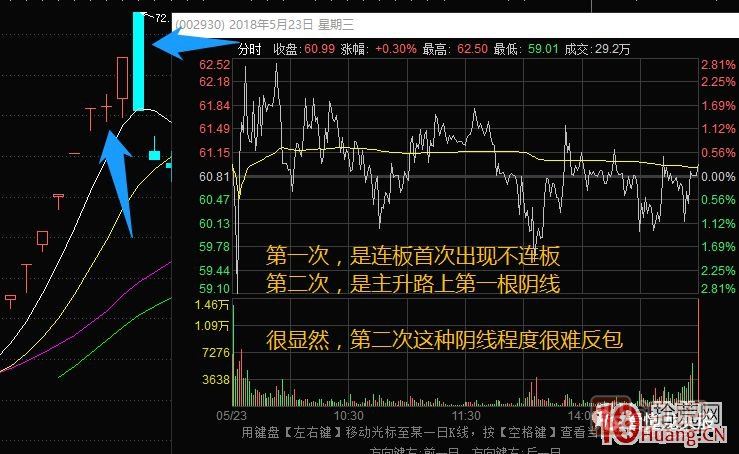This screenshot has height=454, width=739.
Task: Open the 分时 intraday tab label
Action: 250,49
